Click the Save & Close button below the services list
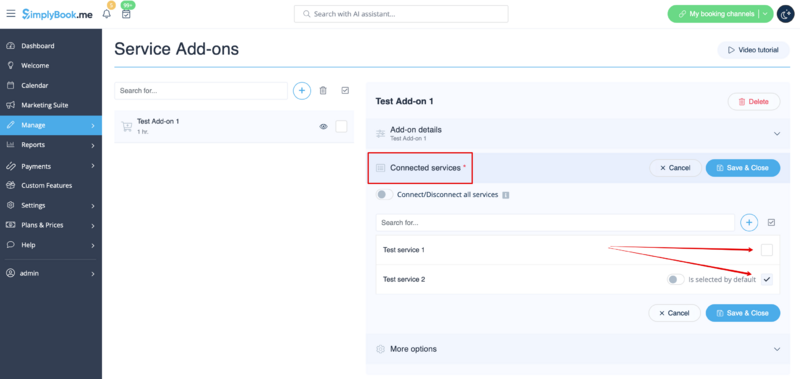 click(743, 313)
